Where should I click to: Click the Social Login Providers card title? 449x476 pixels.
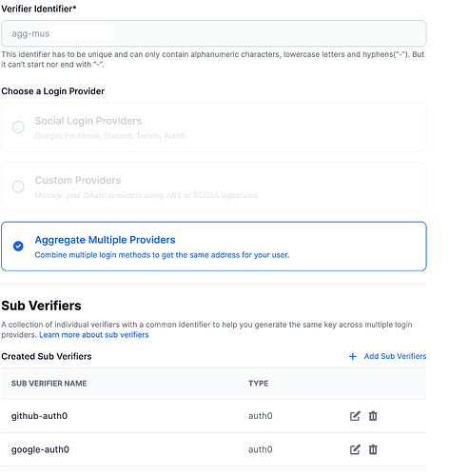click(88, 121)
